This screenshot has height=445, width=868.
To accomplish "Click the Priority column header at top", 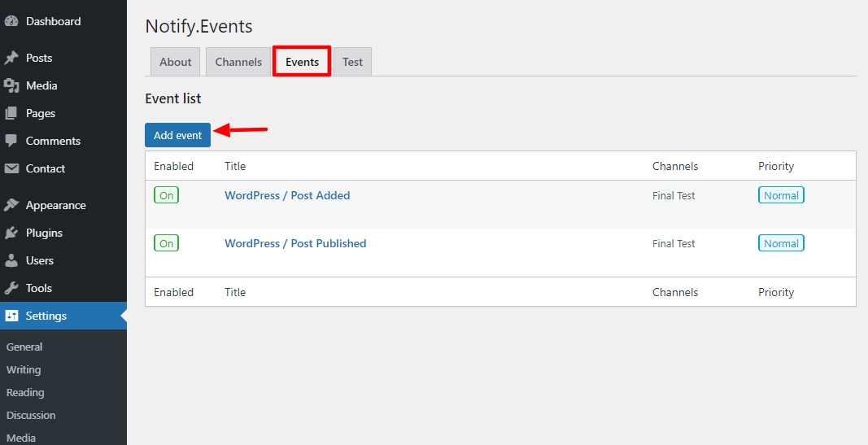I will tap(776, 166).
